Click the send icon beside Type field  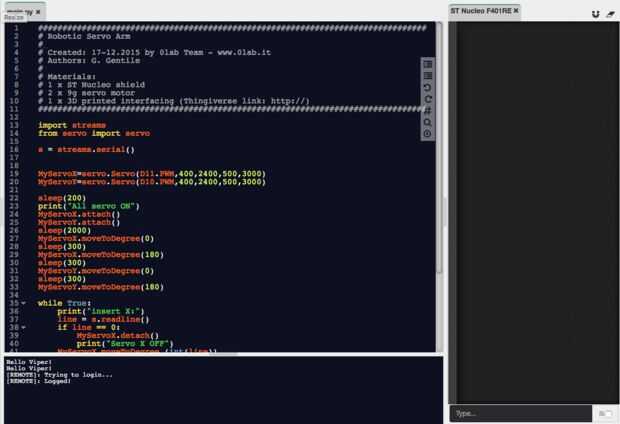(x=605, y=413)
